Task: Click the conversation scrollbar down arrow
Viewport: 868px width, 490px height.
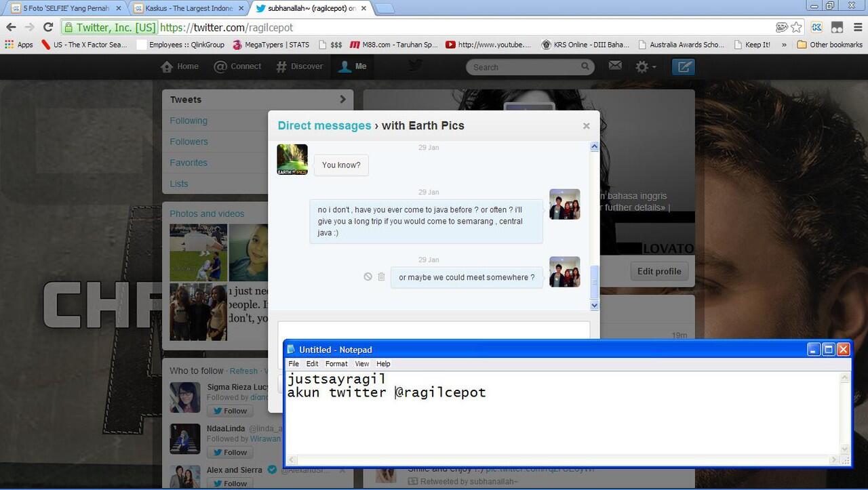Action: tap(595, 306)
